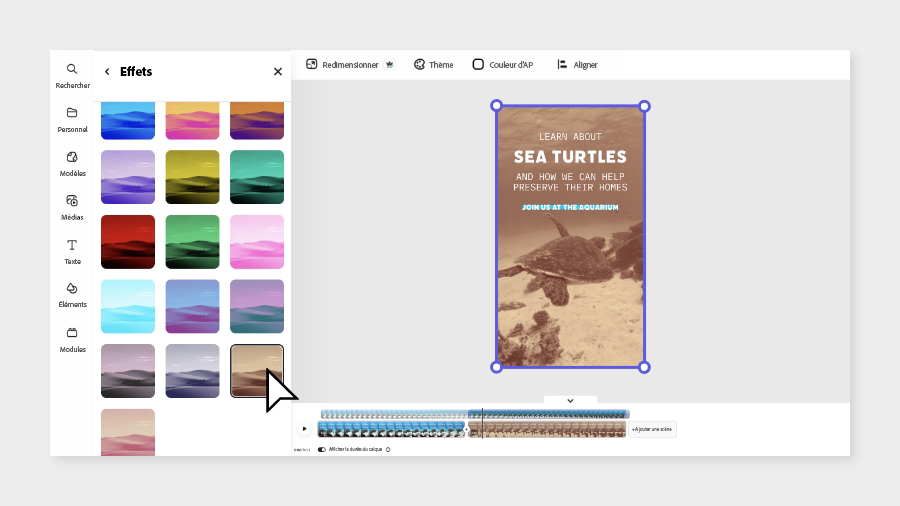The width and height of the screenshot is (900, 506).
Task: Go back from the Effets panel
Action: click(x=107, y=72)
